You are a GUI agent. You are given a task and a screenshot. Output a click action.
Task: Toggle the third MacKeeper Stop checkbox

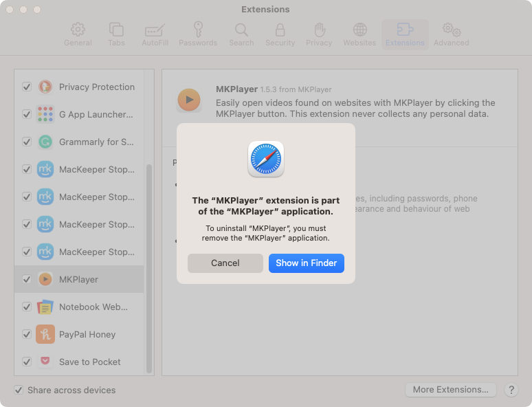[27, 224]
